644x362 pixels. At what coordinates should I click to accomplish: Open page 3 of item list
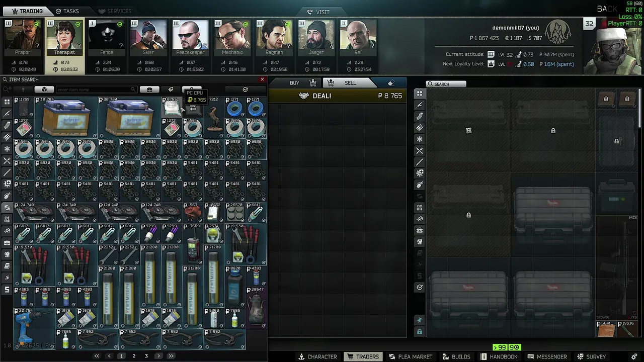pos(146,356)
